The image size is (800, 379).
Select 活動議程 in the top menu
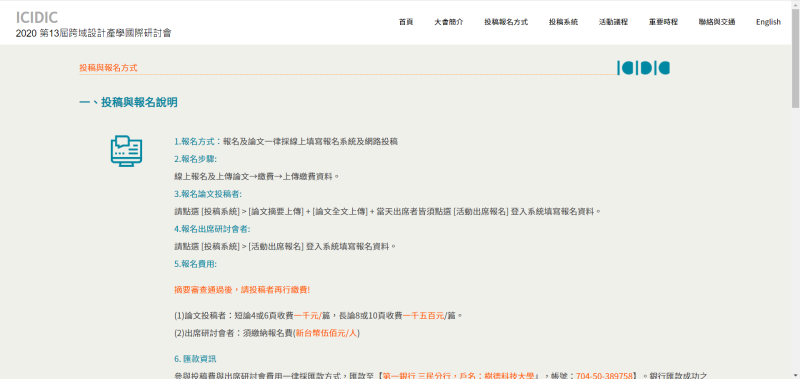click(x=613, y=22)
